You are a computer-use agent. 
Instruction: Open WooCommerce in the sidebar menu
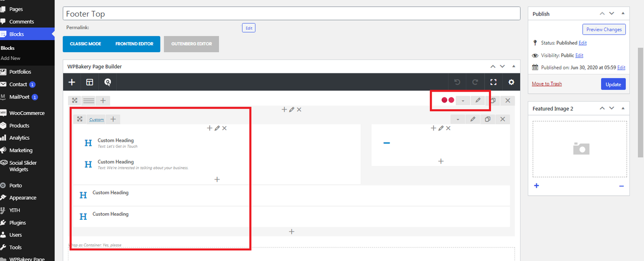point(27,113)
